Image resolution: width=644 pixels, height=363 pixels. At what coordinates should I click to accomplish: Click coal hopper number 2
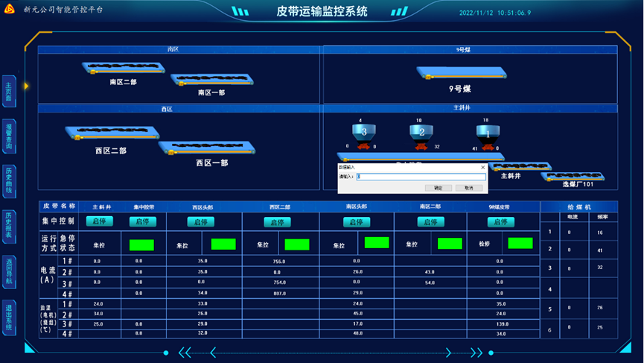(421, 133)
